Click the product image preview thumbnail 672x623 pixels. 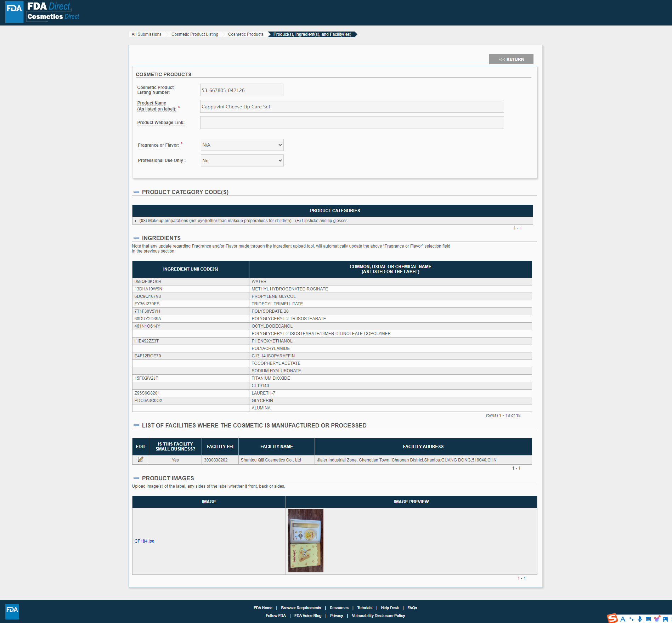pos(305,541)
